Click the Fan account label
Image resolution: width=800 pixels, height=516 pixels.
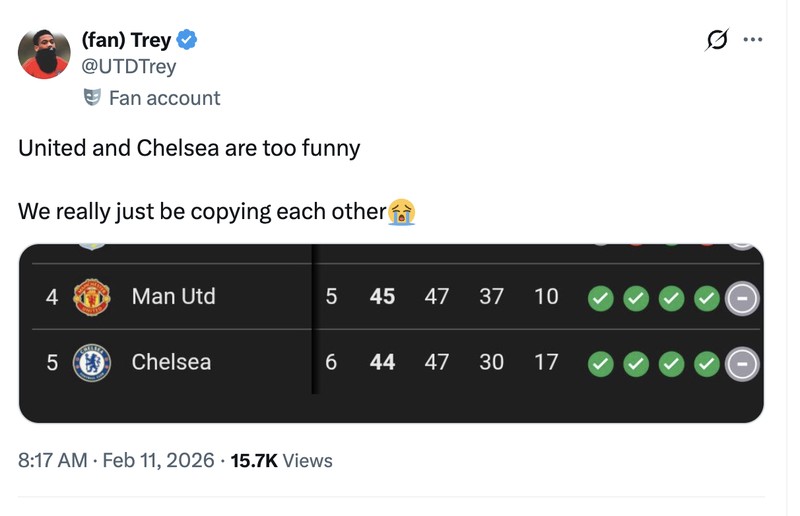tap(164, 98)
